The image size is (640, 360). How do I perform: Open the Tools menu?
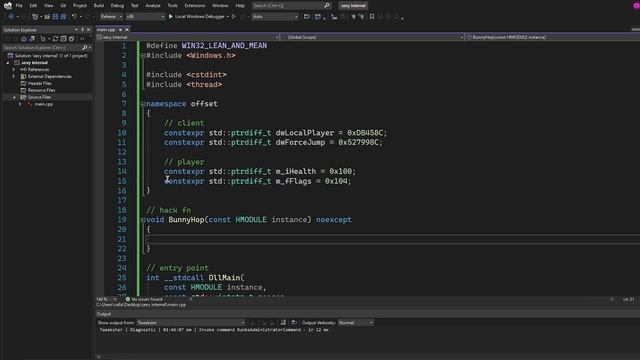coord(173,6)
